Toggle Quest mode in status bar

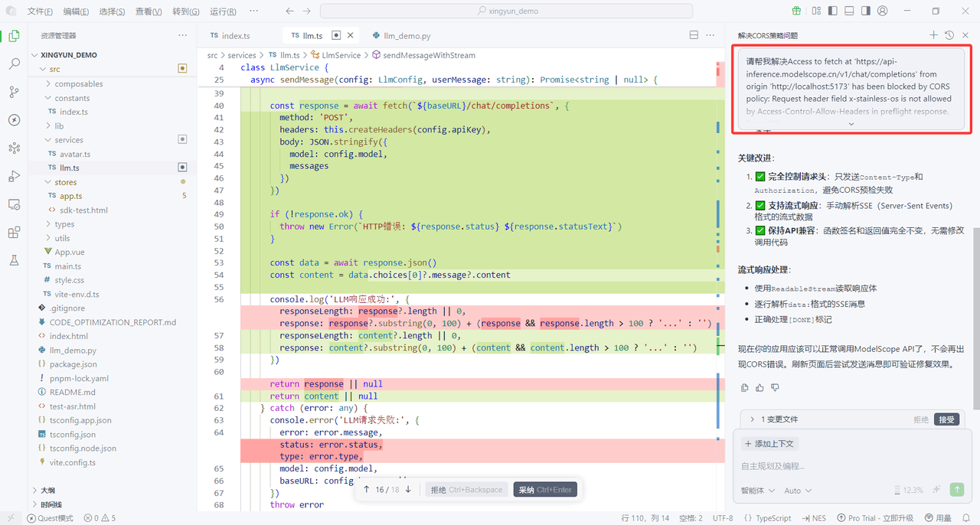[x=51, y=518]
